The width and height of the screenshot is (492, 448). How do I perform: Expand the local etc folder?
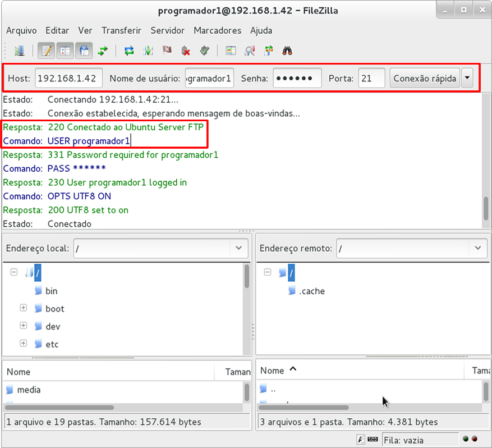23,343
